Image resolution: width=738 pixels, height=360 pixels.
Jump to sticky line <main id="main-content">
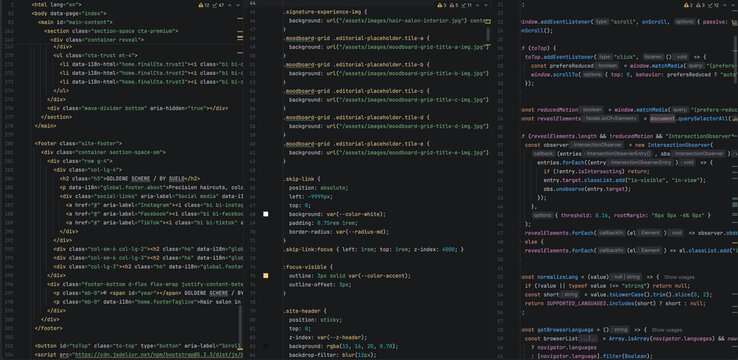point(75,22)
